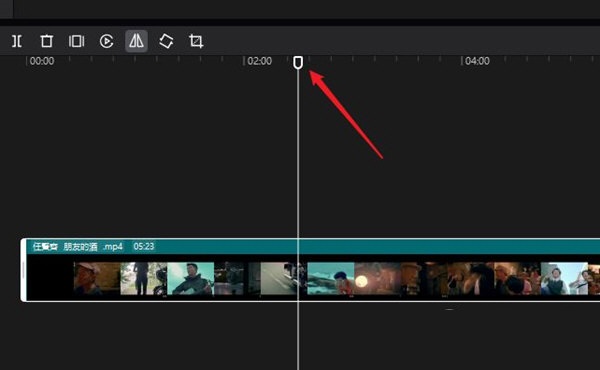Click the playhead handle on the ruler
The image size is (600, 370).
point(298,62)
